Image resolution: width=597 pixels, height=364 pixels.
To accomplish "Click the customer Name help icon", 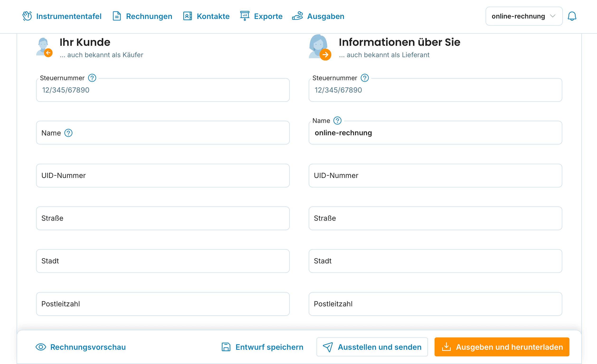I will click(x=68, y=133).
